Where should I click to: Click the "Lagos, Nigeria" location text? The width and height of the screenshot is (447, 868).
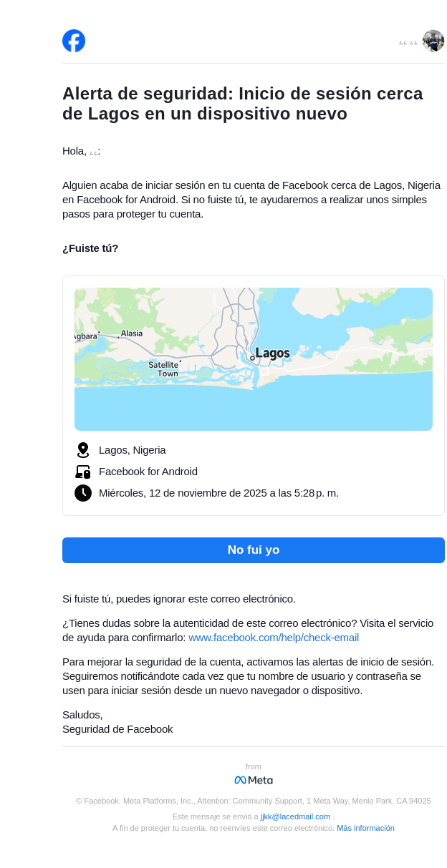click(x=133, y=450)
